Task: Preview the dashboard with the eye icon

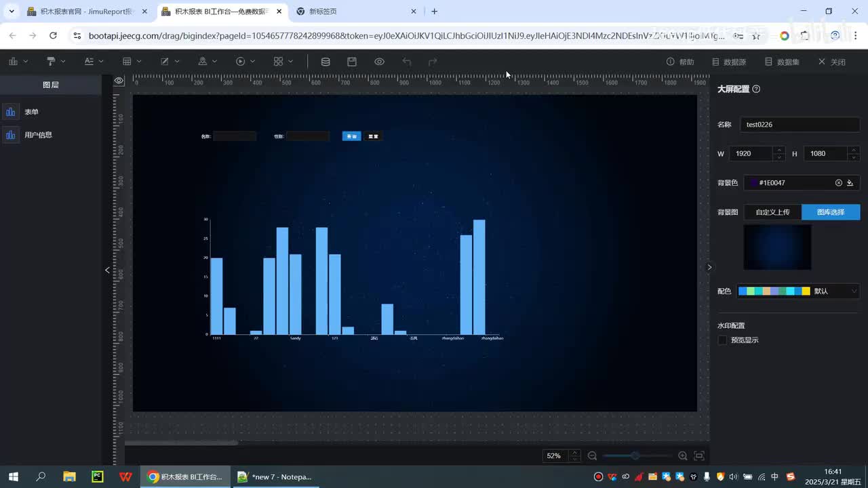Action: coord(379,62)
